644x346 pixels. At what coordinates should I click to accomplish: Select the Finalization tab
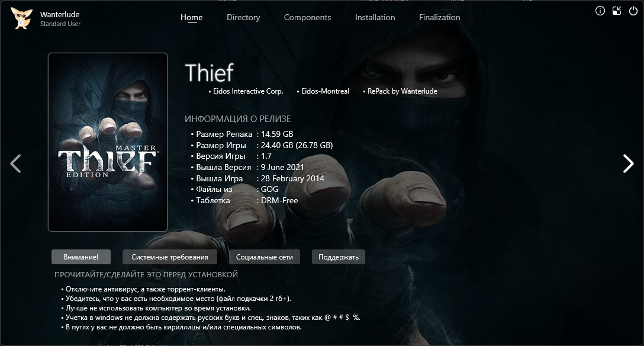pyautogui.click(x=439, y=17)
